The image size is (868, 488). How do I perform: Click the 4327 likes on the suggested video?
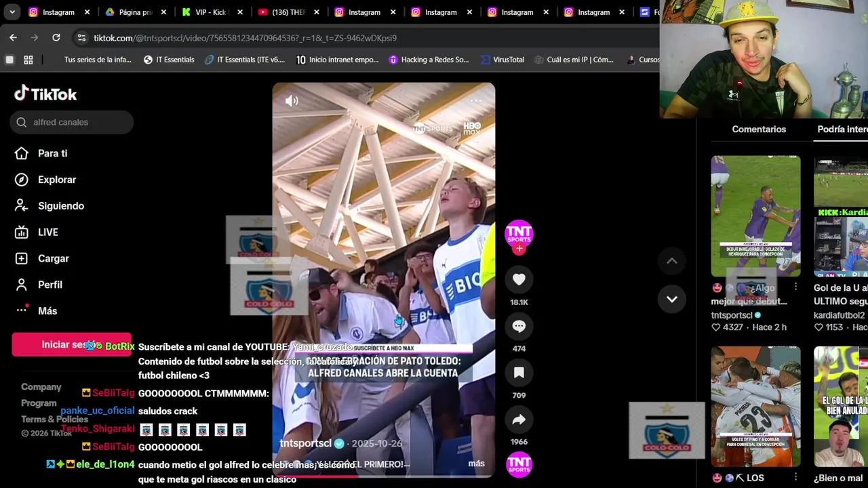click(728, 327)
